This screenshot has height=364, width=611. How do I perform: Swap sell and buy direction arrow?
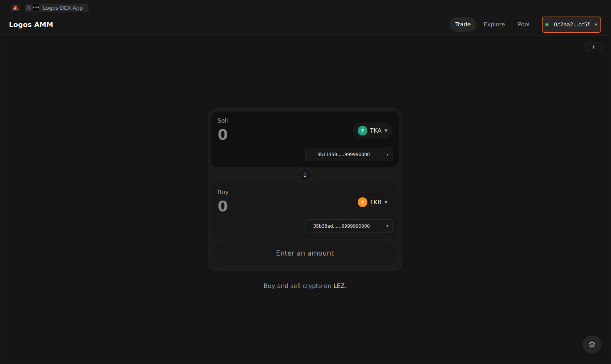coord(305,175)
